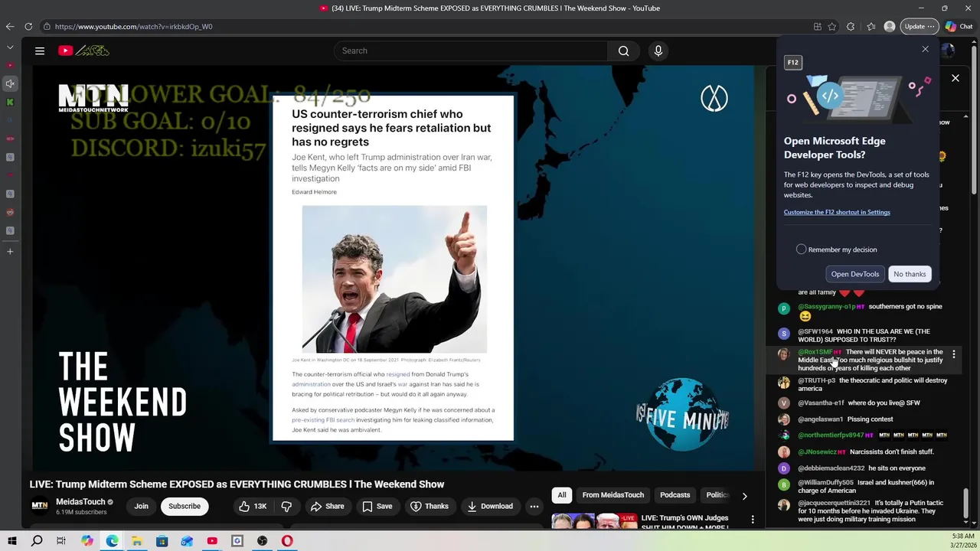The height and width of the screenshot is (551, 980).
Task: Open MeidasTouch channel avatar
Action: [x=38, y=506]
